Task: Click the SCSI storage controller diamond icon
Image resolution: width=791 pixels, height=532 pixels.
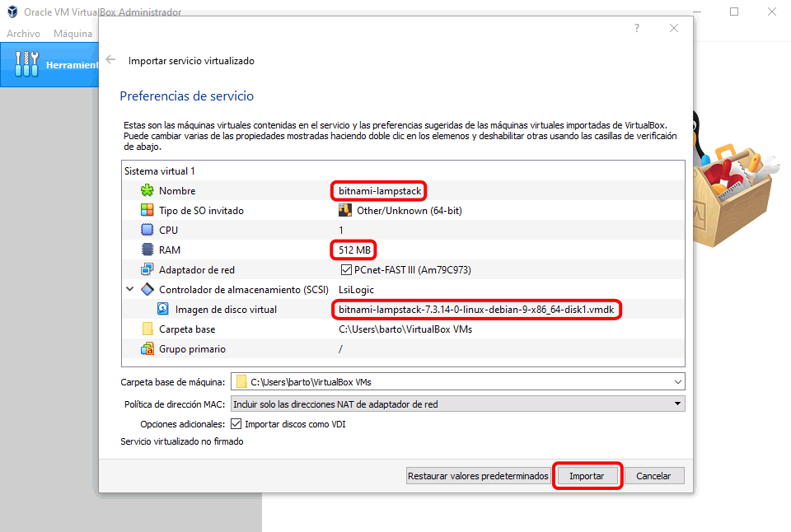Action: (x=147, y=289)
